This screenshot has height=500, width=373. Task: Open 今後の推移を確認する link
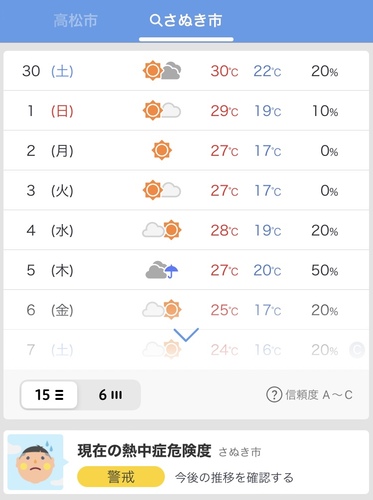pos(234,477)
